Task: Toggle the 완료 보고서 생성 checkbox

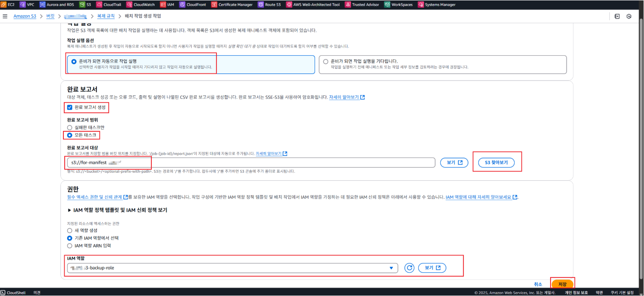Action: pyautogui.click(x=70, y=107)
